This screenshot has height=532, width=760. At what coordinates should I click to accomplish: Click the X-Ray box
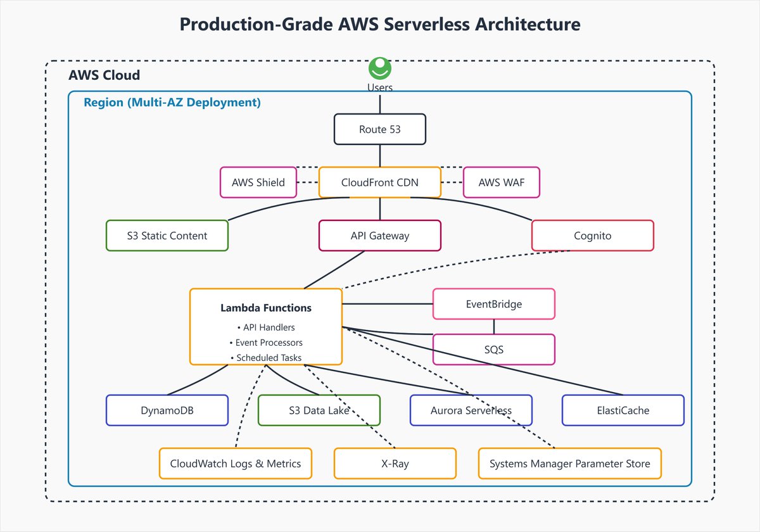[x=395, y=464]
